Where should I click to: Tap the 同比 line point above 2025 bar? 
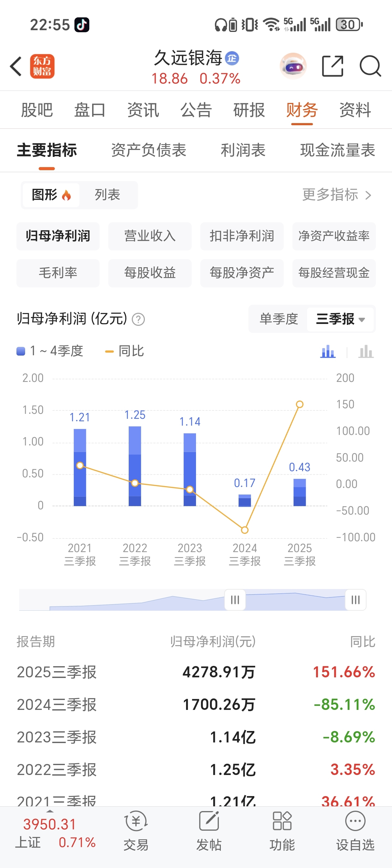[300, 404]
